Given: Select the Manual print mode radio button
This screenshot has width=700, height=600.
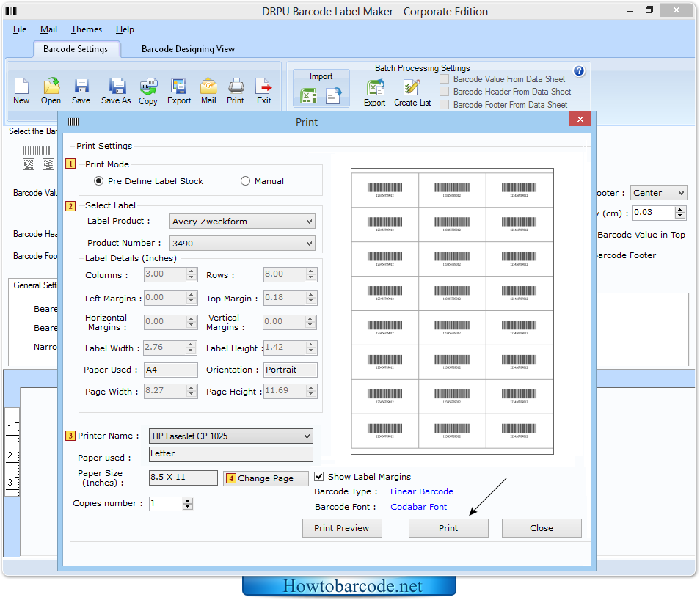Looking at the screenshot, I should 245,180.
